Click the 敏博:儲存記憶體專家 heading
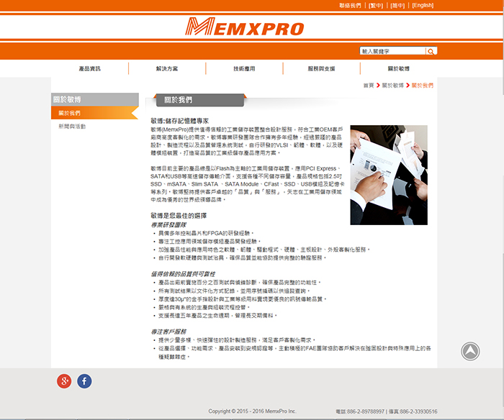 tap(180, 121)
